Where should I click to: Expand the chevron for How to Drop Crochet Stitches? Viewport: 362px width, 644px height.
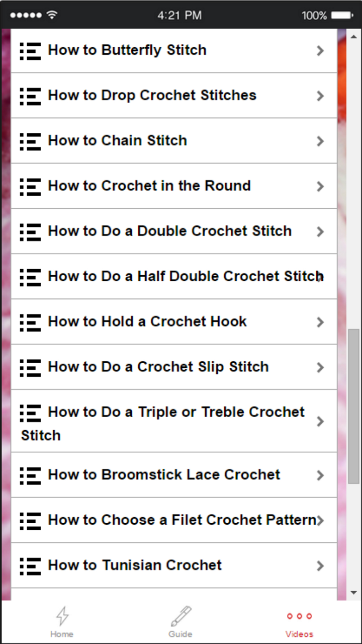320,96
